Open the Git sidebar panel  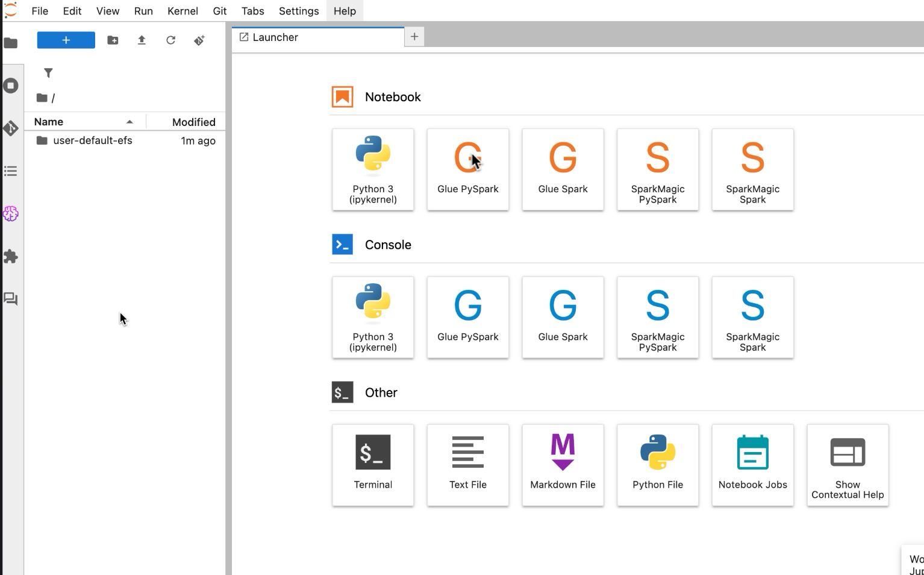tap(11, 128)
